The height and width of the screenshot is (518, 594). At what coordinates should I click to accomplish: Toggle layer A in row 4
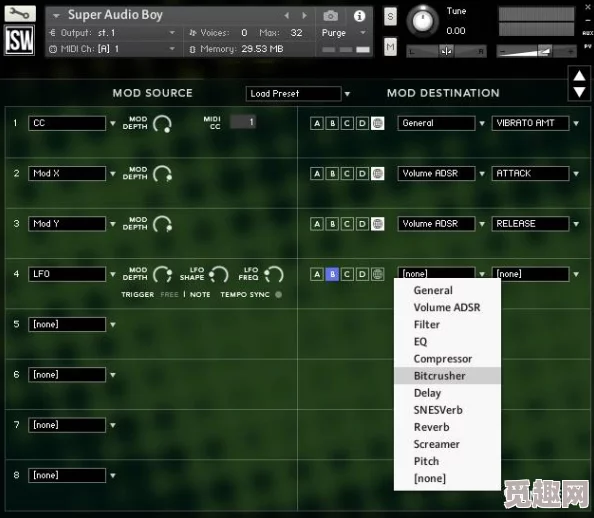click(x=317, y=274)
